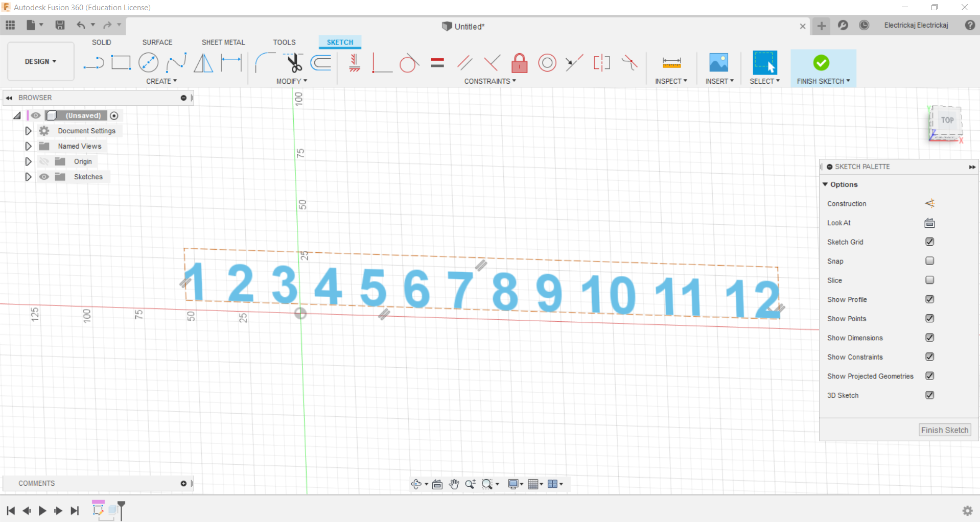Select the Offset tool
Image resolution: width=980 pixels, height=522 pixels.
click(x=321, y=63)
